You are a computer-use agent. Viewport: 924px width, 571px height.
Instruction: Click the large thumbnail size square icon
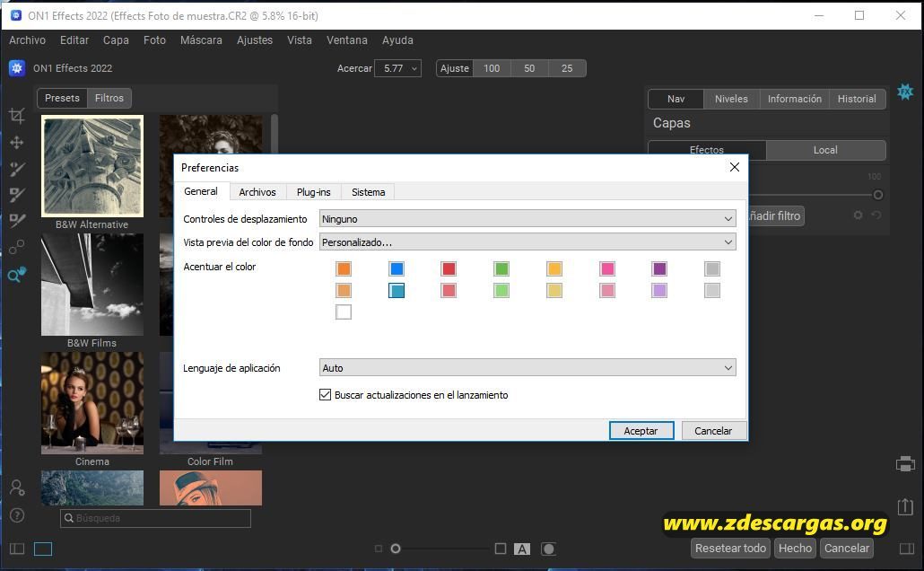501,549
